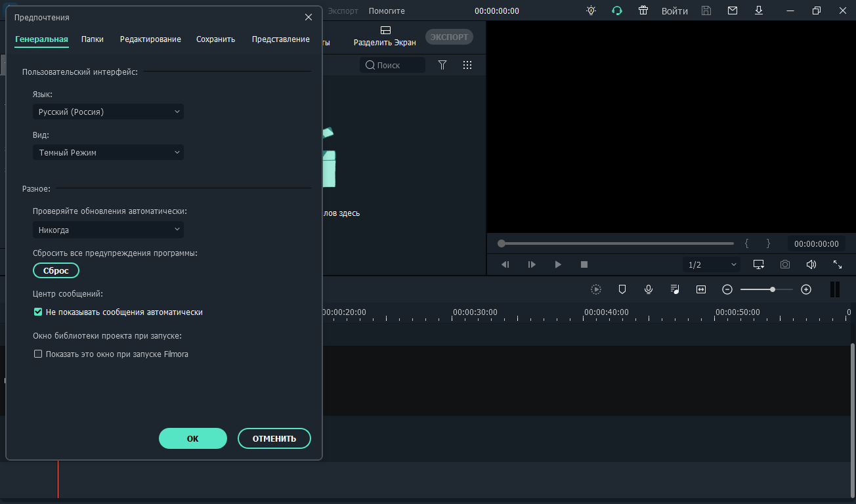Enable 'Показать это окно при запуске Filmora'

(38, 354)
